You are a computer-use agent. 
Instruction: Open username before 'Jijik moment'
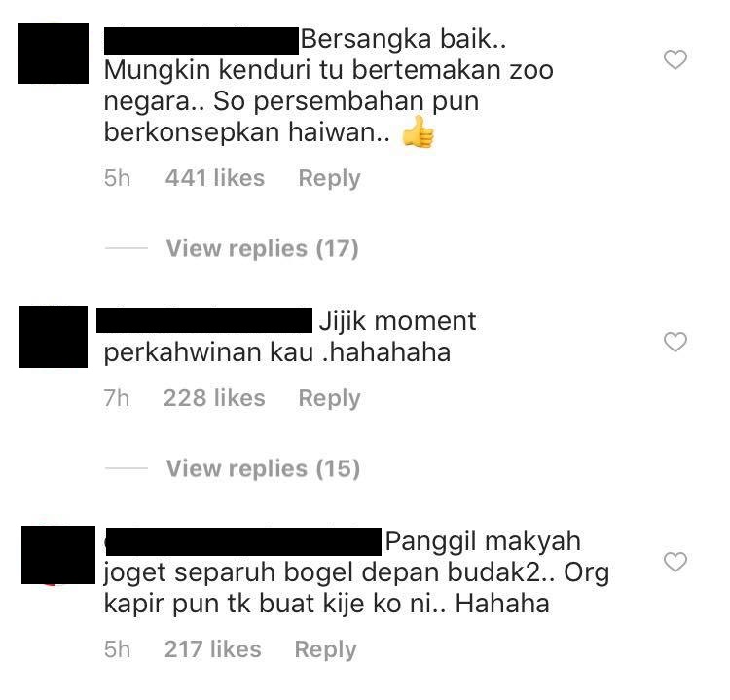(204, 320)
